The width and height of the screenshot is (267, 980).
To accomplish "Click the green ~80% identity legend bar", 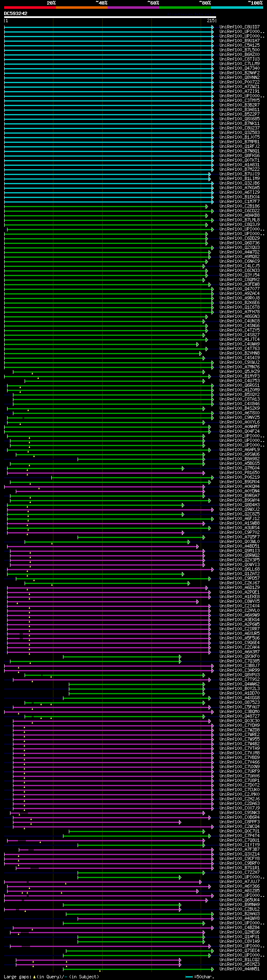I will tap(185, 8).
